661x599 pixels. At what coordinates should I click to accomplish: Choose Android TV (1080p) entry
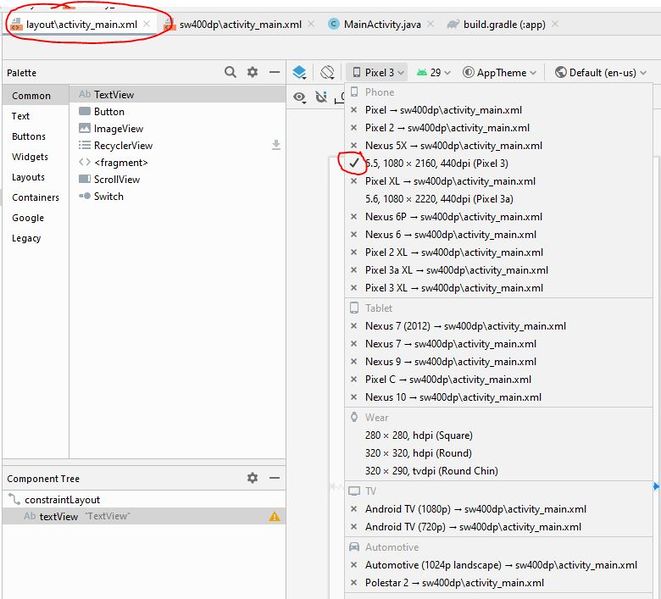(499, 509)
